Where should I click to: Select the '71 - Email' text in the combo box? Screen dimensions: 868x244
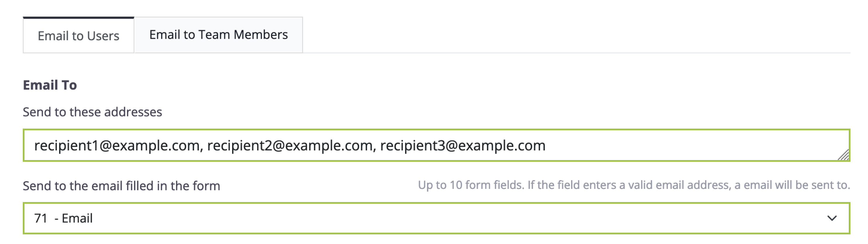point(63,218)
